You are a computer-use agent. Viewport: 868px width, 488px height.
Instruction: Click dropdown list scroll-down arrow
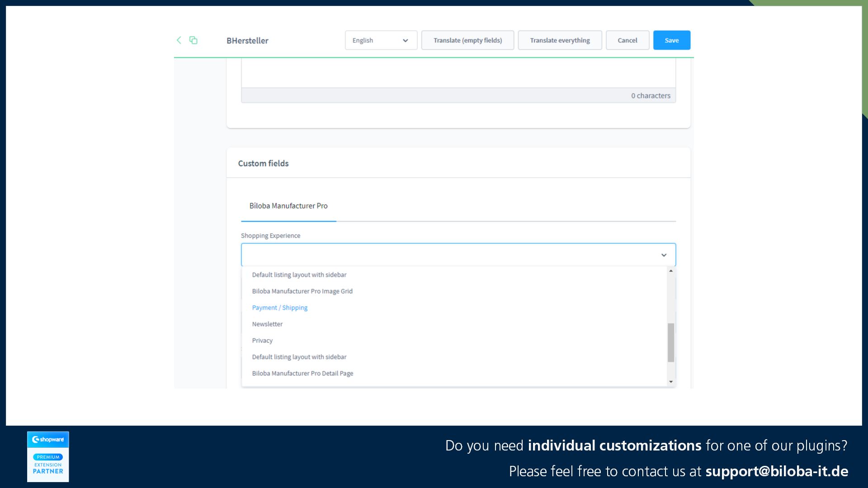pos(671,382)
